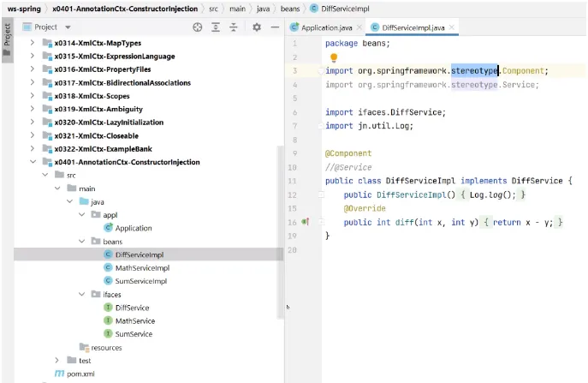
Task: Click unused Service import on line 4
Action: pyautogui.click(x=432, y=85)
